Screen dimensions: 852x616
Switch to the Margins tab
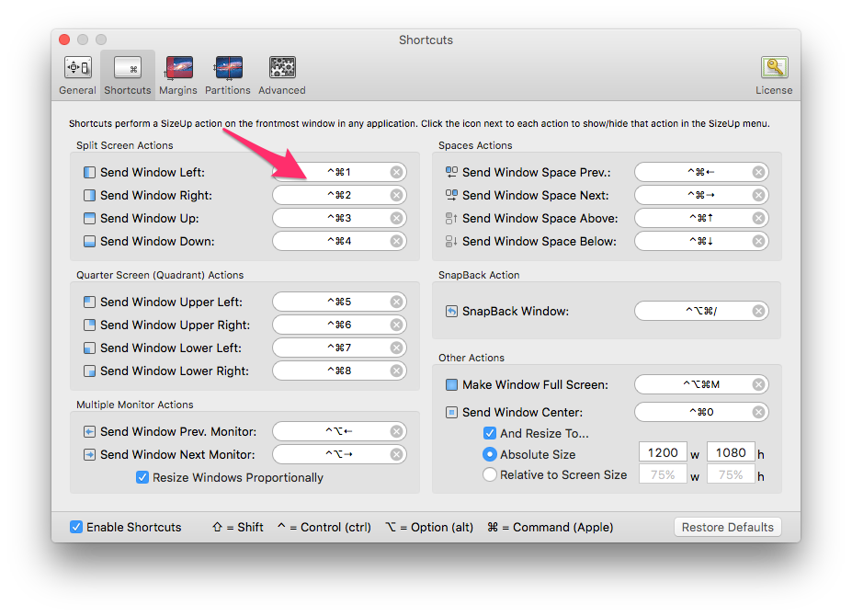(x=178, y=75)
